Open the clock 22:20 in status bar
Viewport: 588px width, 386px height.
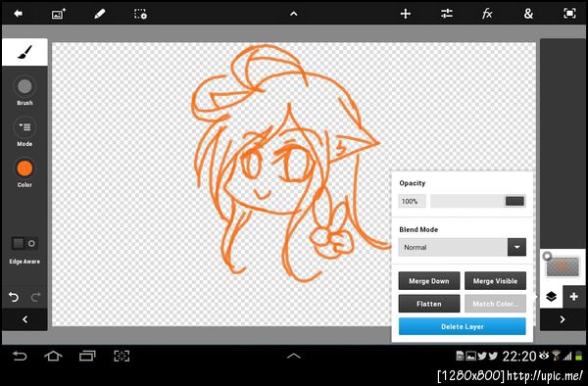pyautogui.click(x=519, y=356)
